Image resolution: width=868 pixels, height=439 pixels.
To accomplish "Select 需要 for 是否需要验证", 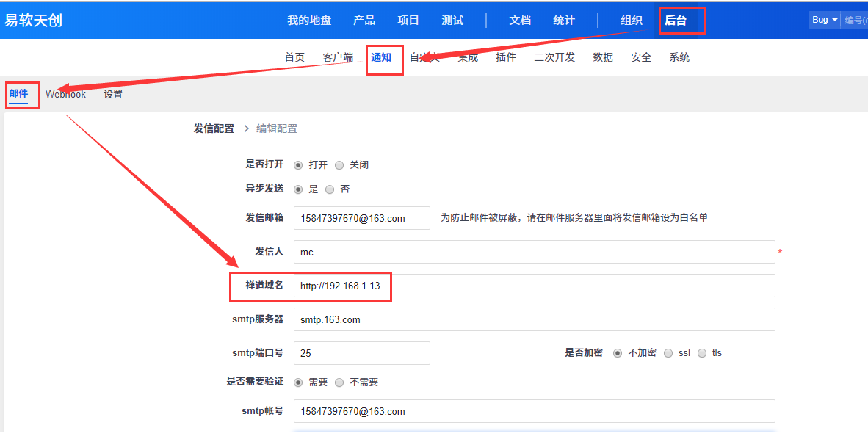I will tap(298, 382).
